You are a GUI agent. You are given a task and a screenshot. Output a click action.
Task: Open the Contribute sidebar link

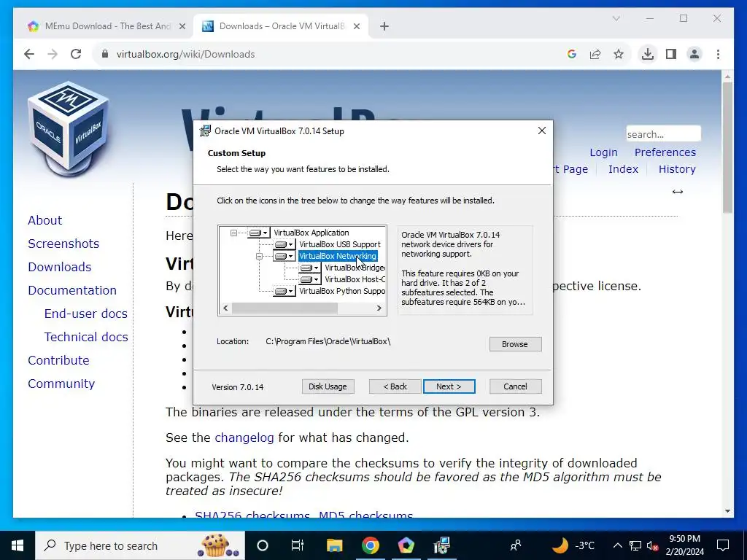click(x=58, y=360)
